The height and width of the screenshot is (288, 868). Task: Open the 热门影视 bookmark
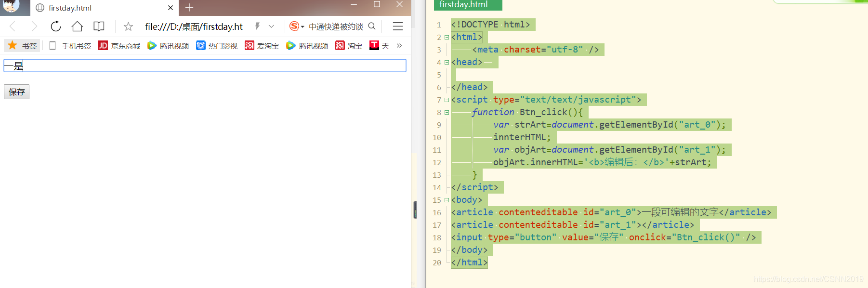point(217,46)
